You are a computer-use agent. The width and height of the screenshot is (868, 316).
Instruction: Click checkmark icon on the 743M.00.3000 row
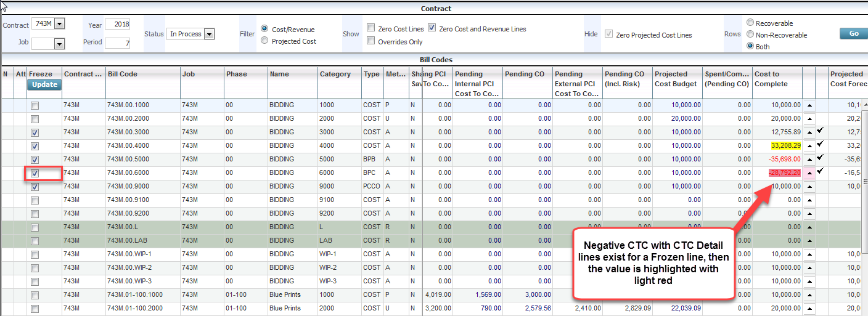click(821, 131)
